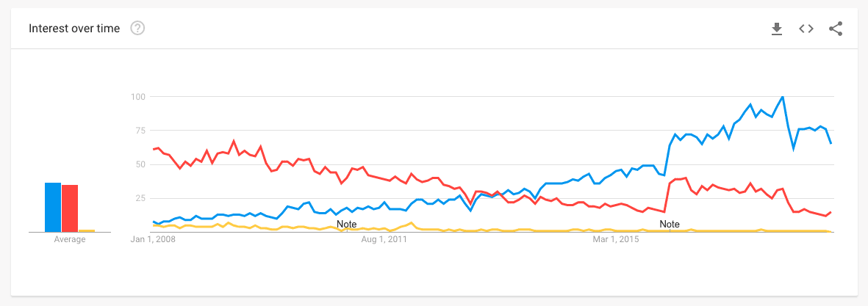Click the help question mark icon
Screen dimensions: 868x306
coord(137,29)
